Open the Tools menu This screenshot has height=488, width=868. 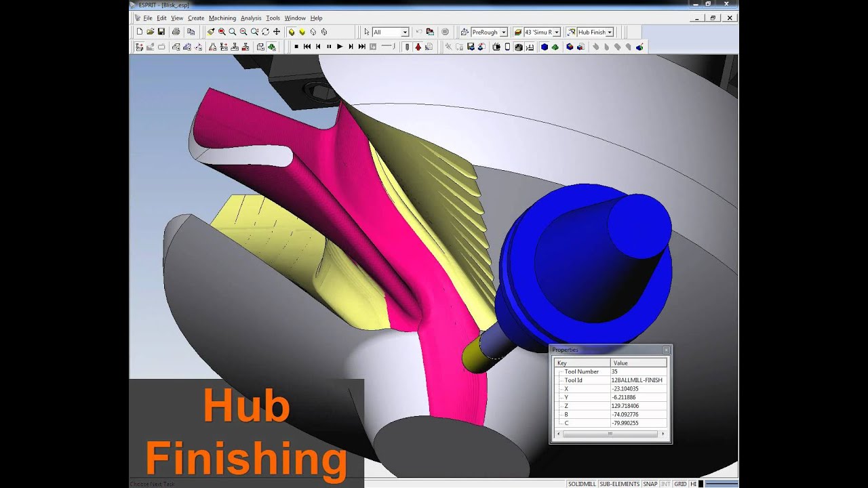click(x=273, y=18)
